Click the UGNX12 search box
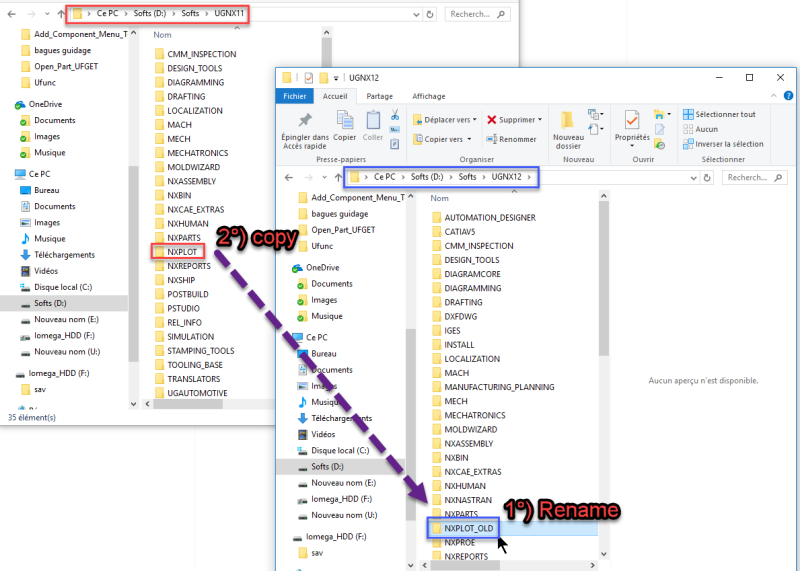 pos(755,178)
